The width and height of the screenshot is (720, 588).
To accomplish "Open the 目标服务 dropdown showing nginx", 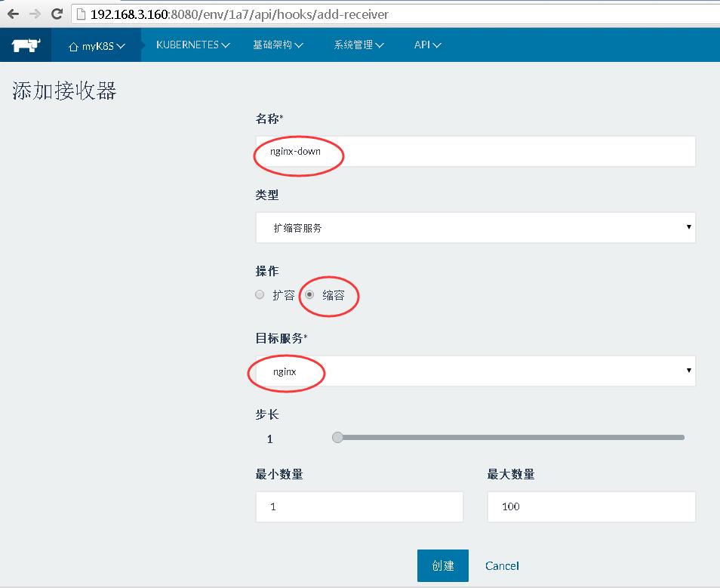I will tap(475, 371).
